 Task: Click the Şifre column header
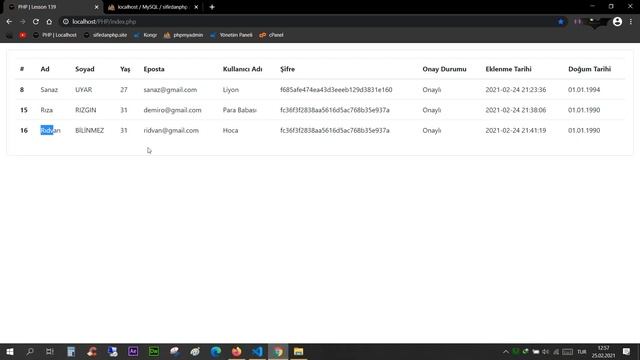coord(287,69)
